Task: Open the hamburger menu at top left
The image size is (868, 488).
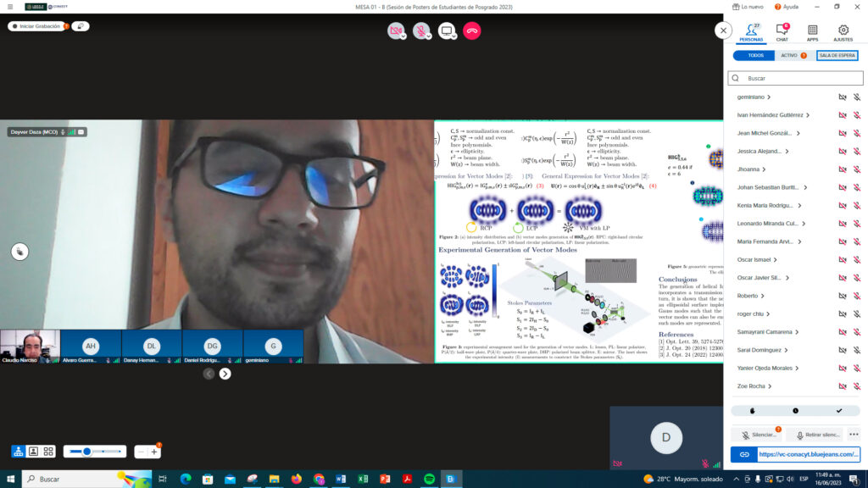Action: [8, 7]
